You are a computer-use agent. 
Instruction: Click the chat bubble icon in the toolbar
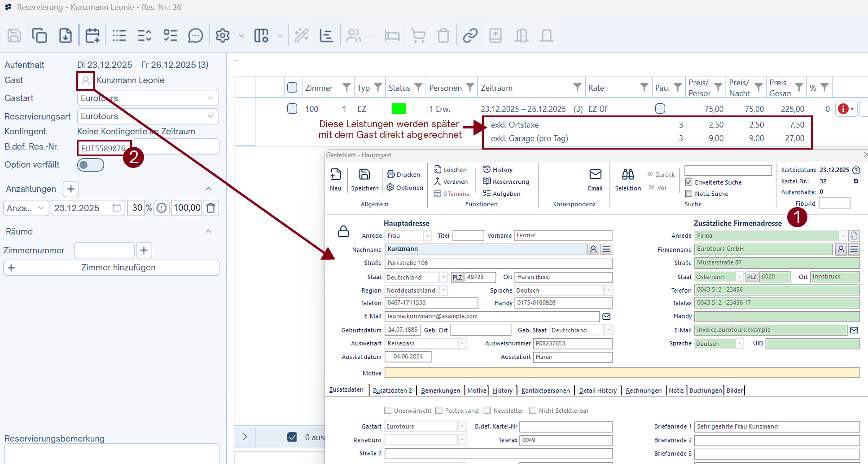(x=195, y=35)
